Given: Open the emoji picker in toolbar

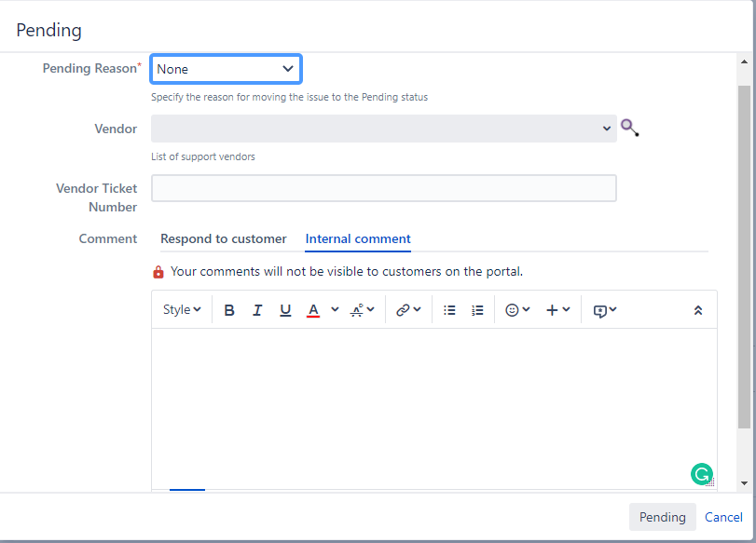Looking at the screenshot, I should 517,310.
